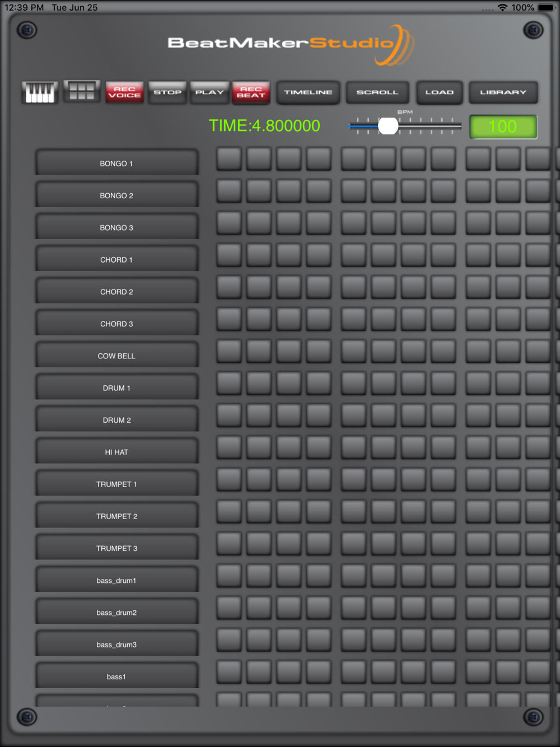Image resolution: width=560 pixels, height=747 pixels.
Task: Open the sound LIBRARY
Action: (503, 92)
